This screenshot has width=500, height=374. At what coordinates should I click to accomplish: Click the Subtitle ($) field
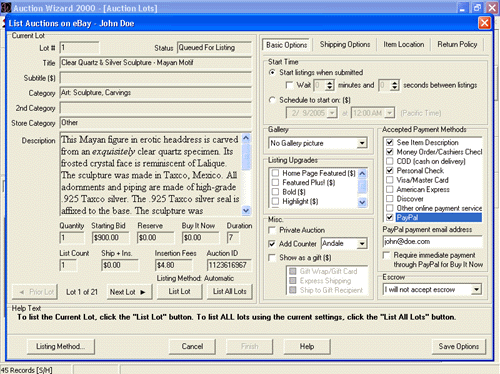point(156,78)
